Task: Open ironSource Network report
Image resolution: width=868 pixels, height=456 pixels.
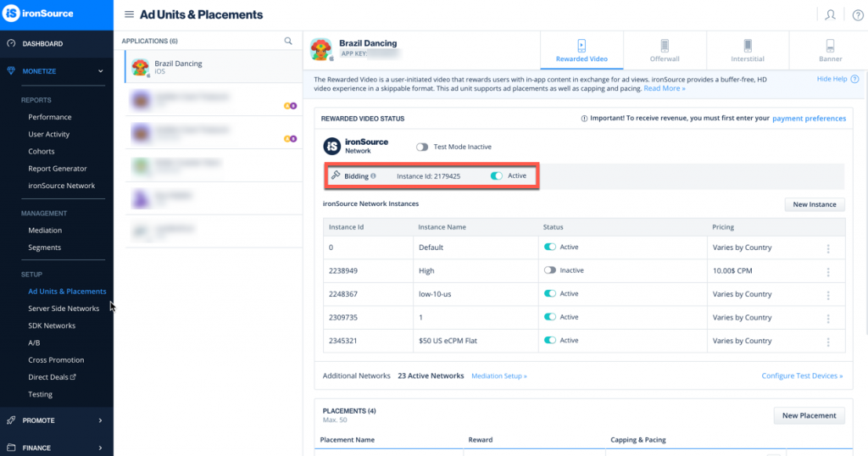Action: 61,186
